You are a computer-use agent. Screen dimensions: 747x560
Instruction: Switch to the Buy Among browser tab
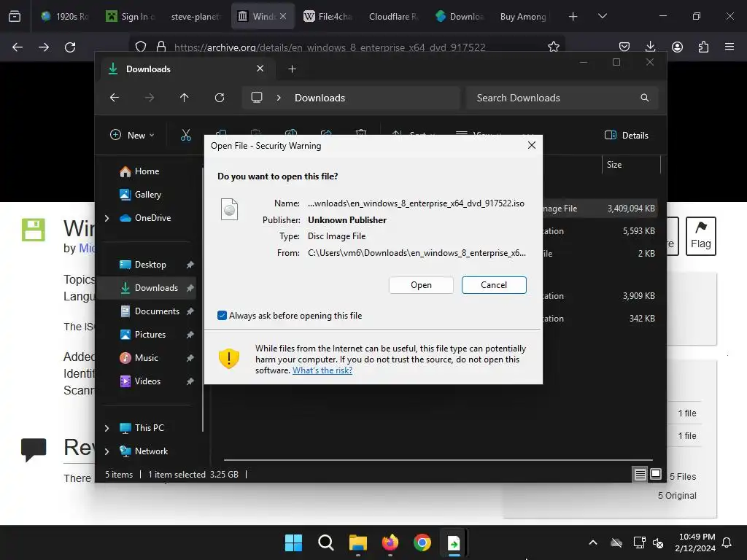pos(525,17)
